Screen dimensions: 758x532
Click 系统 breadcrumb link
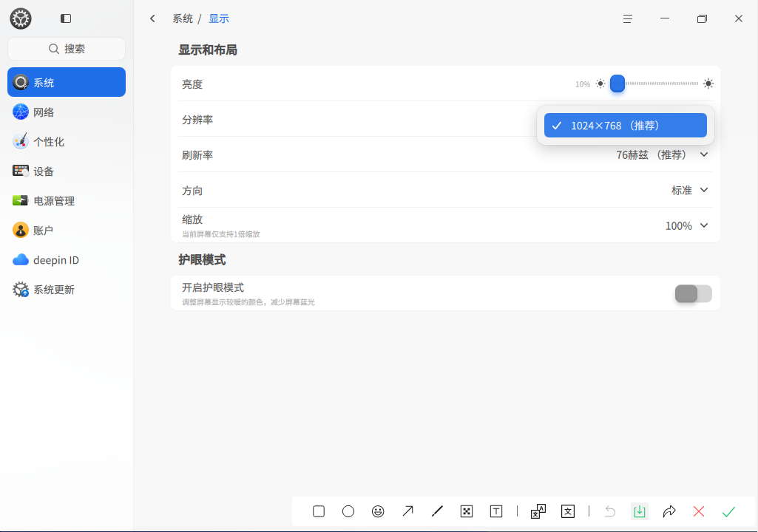183,18
